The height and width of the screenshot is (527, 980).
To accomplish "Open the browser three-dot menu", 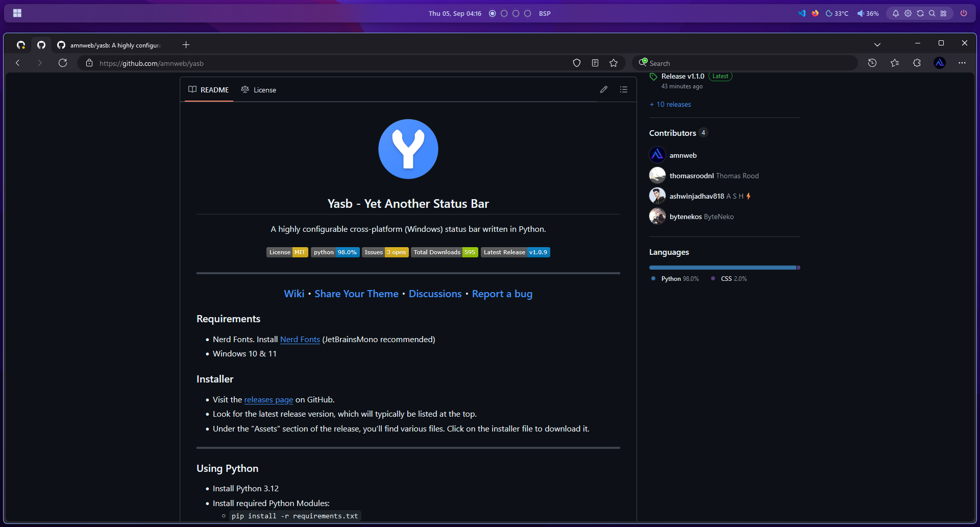I will click(x=962, y=63).
